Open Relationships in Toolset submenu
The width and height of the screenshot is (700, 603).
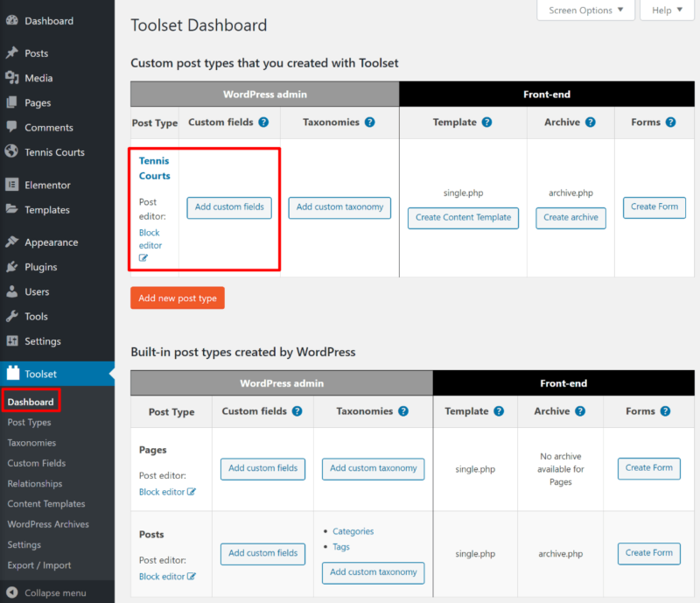point(35,483)
